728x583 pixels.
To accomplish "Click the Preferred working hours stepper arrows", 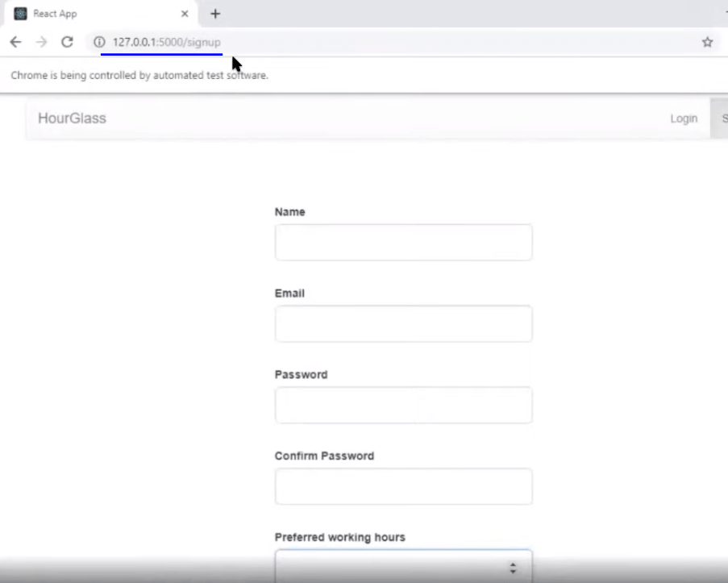I will coord(513,568).
